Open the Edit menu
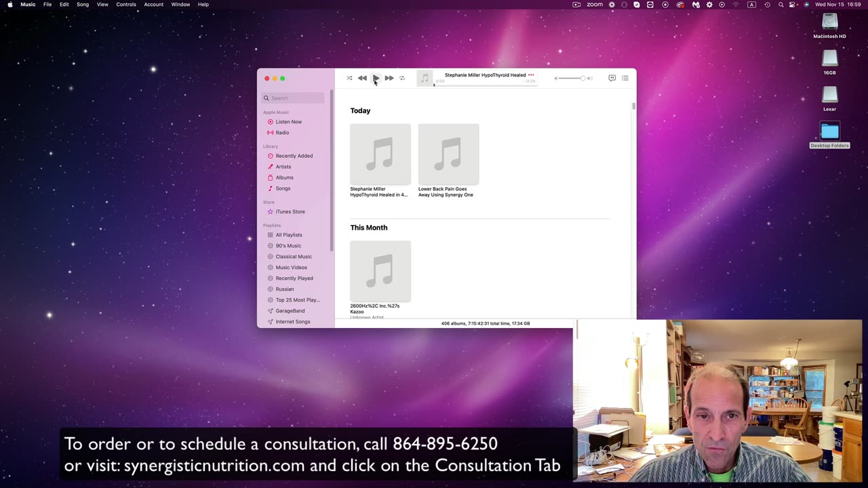 (64, 5)
